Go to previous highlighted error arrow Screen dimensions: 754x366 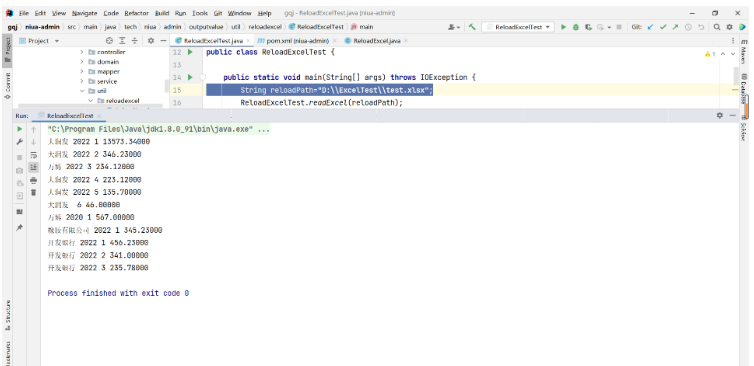[723, 54]
